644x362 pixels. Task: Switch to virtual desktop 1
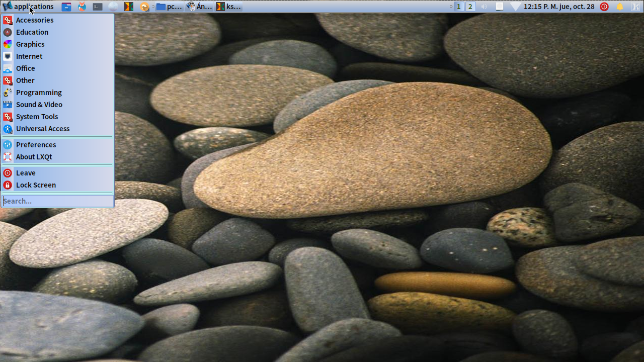pos(459,7)
